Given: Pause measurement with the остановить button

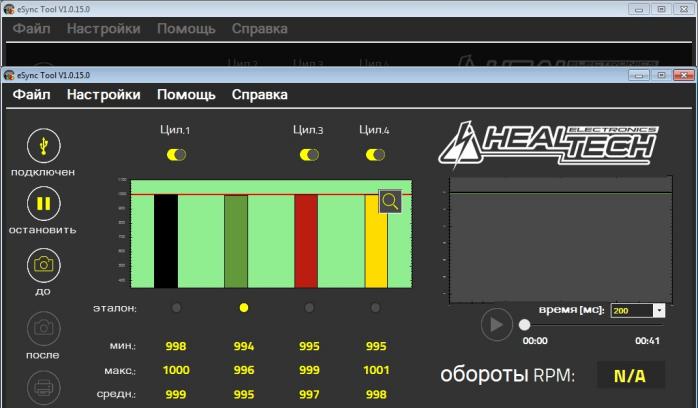Looking at the screenshot, I should click(x=43, y=203).
